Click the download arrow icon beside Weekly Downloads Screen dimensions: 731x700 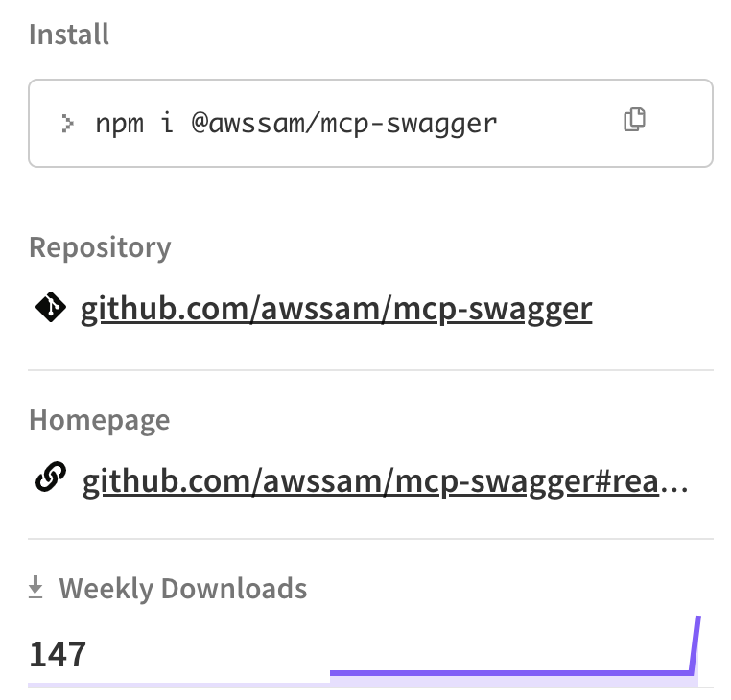click(x=36, y=588)
